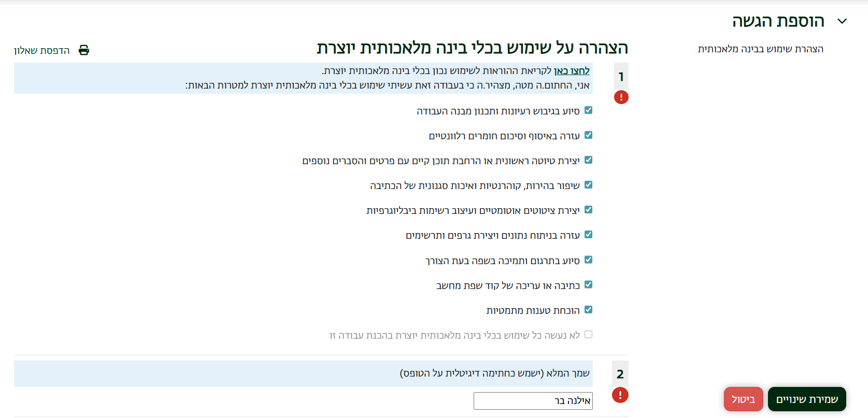
Task: Click the printer icon for printing questionnaire
Action: [84, 50]
